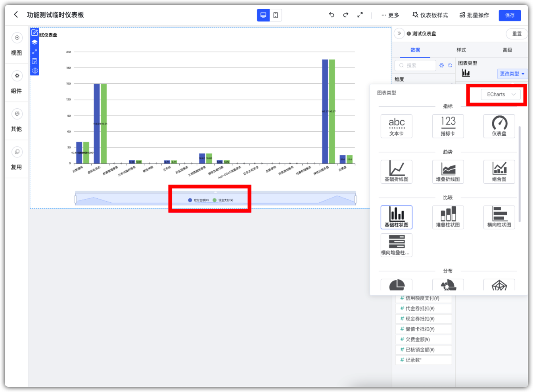Open 仪表板样式 settings
This screenshot has height=392, width=533.
(430, 15)
